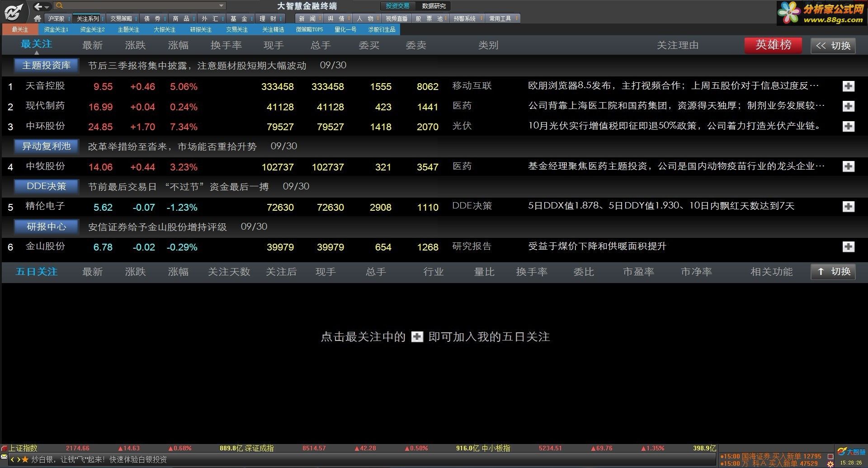This screenshot has width=868, height=468.
Task: Open the 预警系统 toolbar item
Action: [466, 19]
